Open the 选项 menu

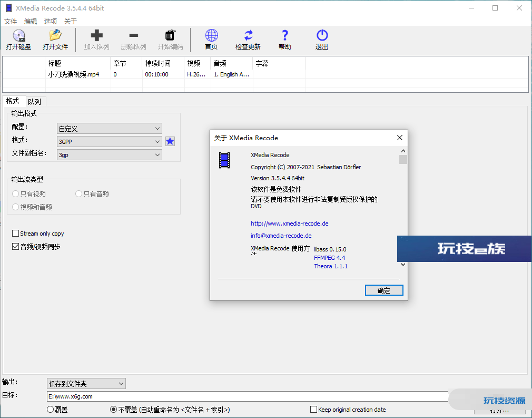tap(51, 22)
